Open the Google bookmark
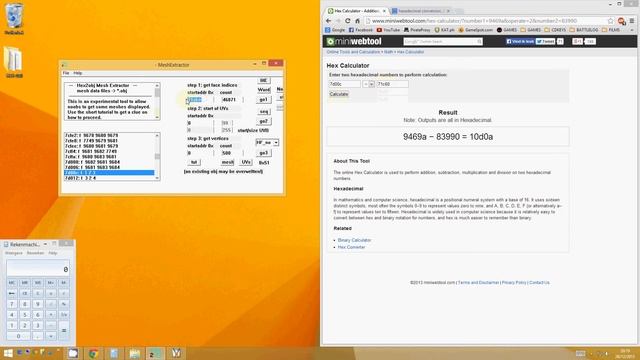 (x=335, y=30)
